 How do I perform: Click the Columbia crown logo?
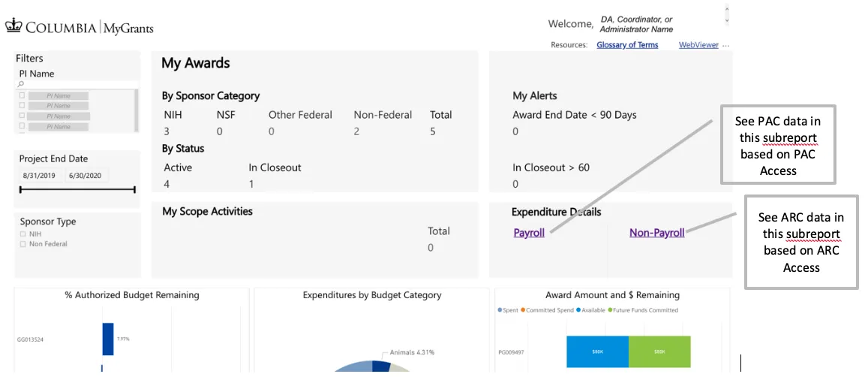click(13, 26)
